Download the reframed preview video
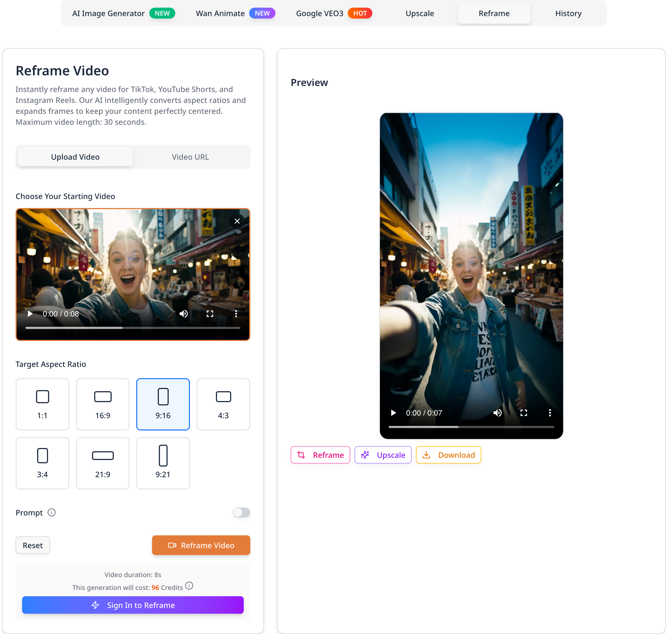 448,455
